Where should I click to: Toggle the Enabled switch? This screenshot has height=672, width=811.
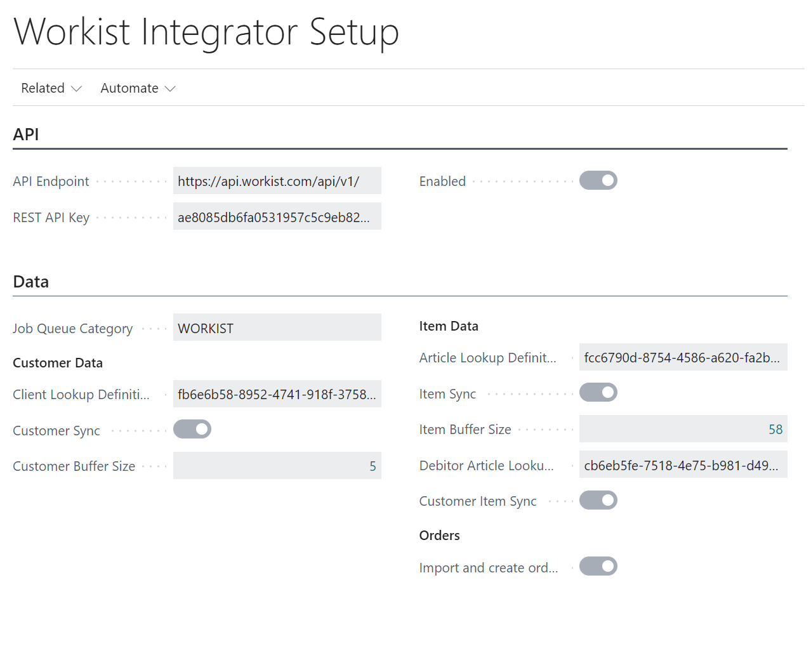click(x=598, y=181)
